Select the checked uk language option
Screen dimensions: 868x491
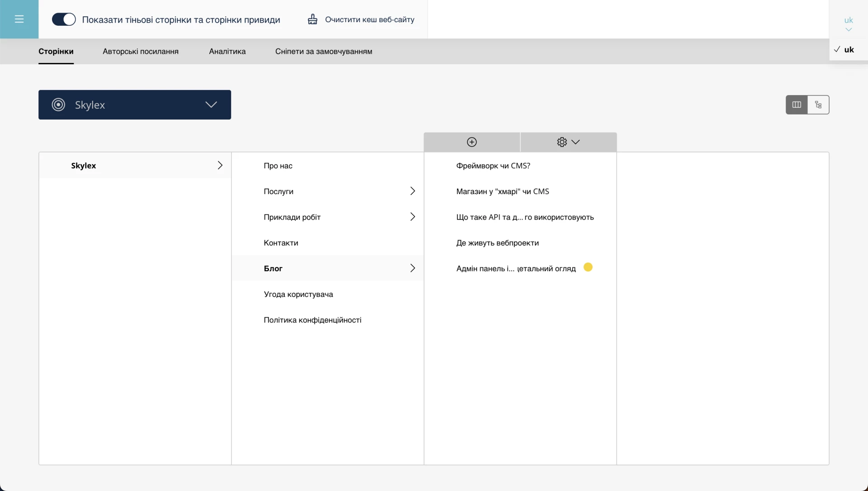849,50
